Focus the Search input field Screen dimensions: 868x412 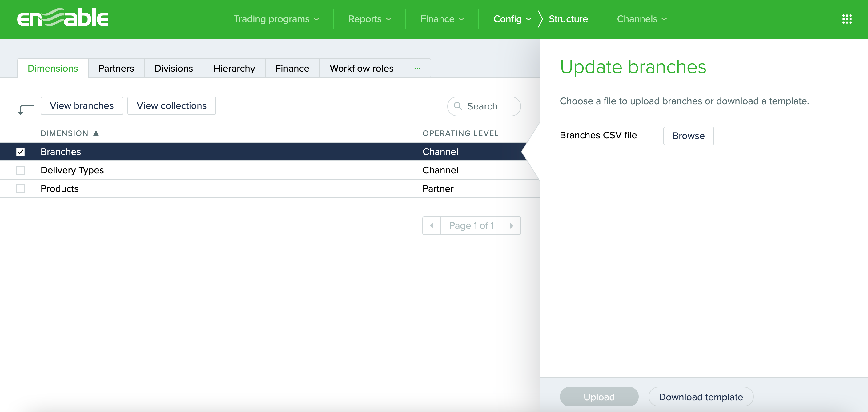(488, 106)
